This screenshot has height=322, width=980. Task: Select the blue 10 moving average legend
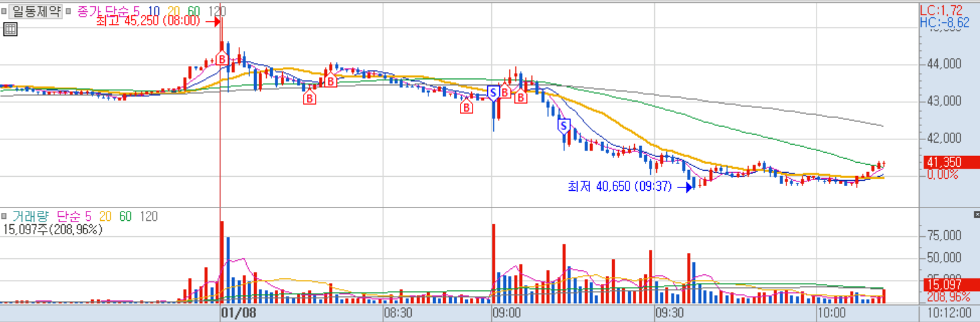click(154, 11)
